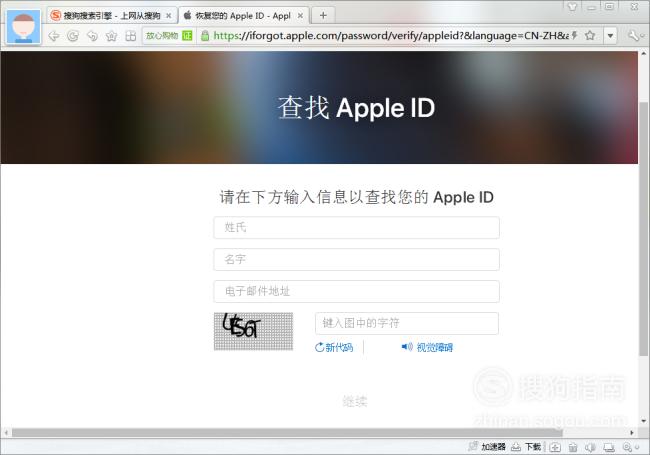The width and height of the screenshot is (650, 455).
Task: Open the grid quick-access icon
Action: (131, 36)
